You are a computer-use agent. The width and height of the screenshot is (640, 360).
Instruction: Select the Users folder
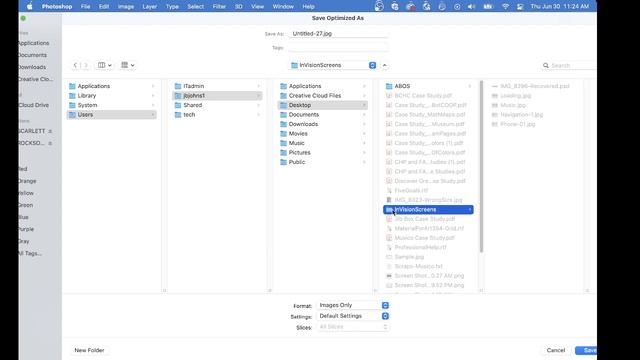click(111, 115)
